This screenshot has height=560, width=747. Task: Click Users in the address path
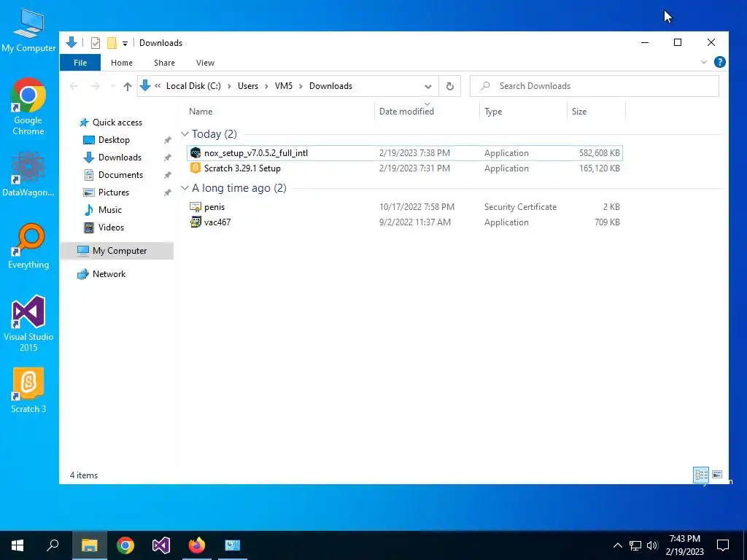point(248,86)
